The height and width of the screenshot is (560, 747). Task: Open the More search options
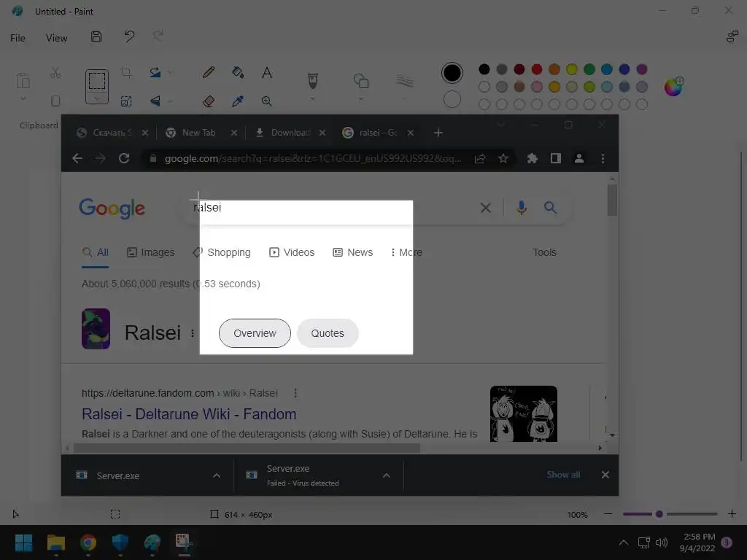[x=406, y=252]
